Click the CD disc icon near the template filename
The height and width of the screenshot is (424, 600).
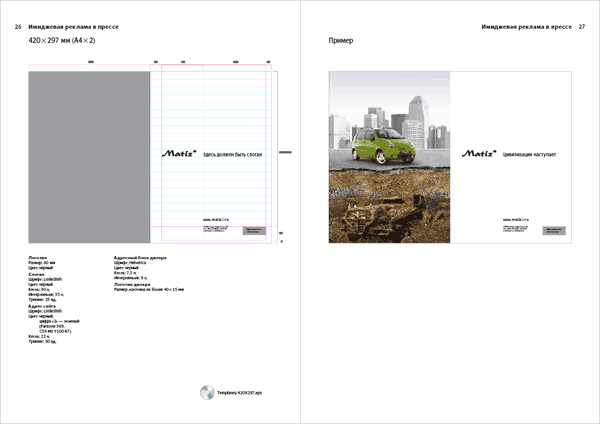tap(207, 392)
